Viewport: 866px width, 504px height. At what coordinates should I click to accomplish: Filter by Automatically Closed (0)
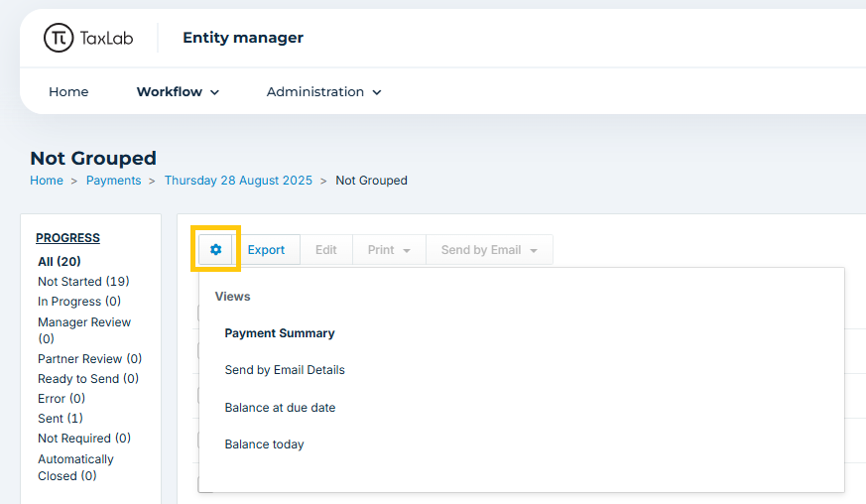(x=75, y=467)
